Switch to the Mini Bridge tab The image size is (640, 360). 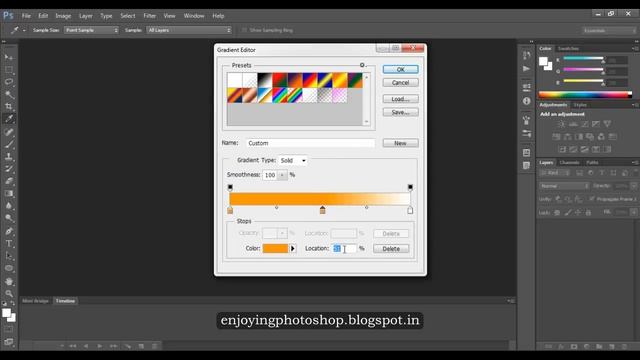pos(35,301)
